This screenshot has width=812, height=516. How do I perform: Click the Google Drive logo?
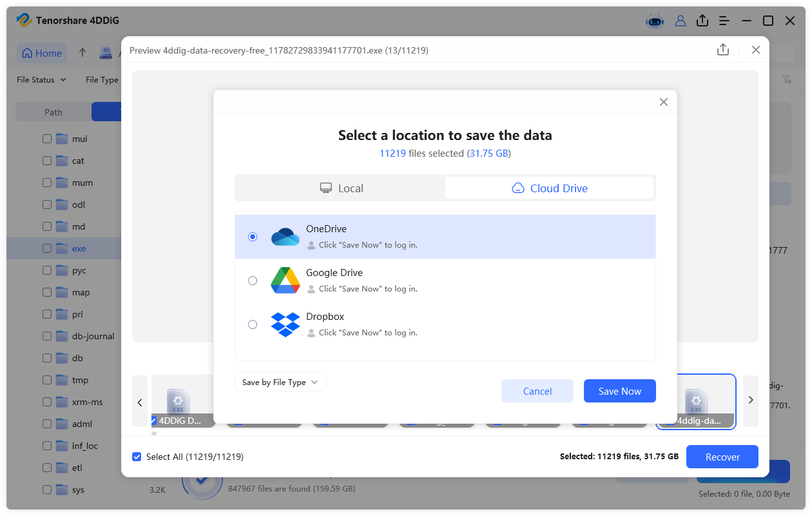[285, 281]
